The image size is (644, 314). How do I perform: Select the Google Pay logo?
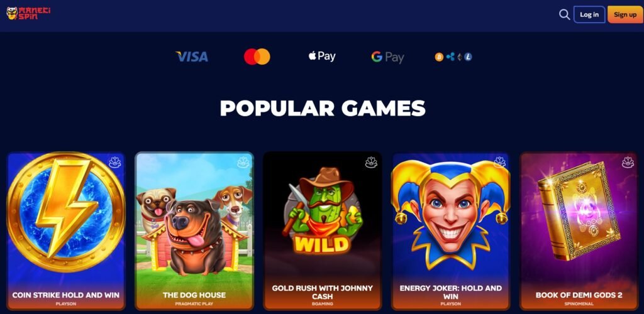(x=387, y=57)
